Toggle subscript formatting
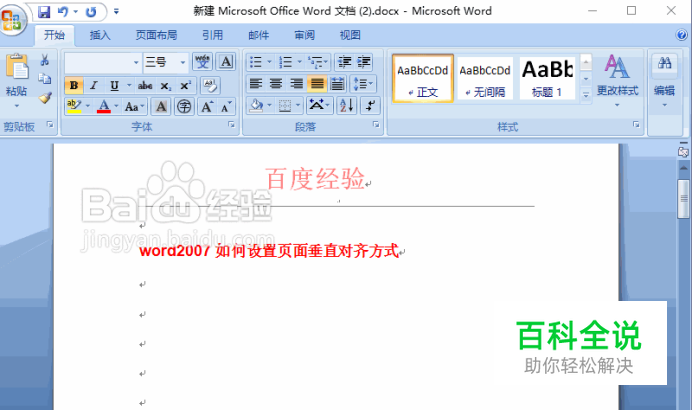This screenshot has height=410, width=692. coord(165,85)
